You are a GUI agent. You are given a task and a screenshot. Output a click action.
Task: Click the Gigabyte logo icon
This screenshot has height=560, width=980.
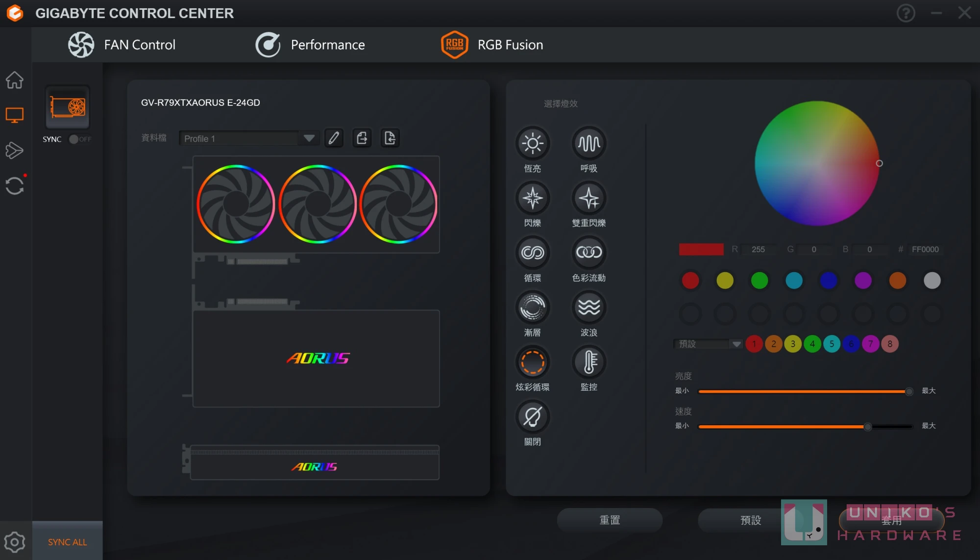pos(15,13)
